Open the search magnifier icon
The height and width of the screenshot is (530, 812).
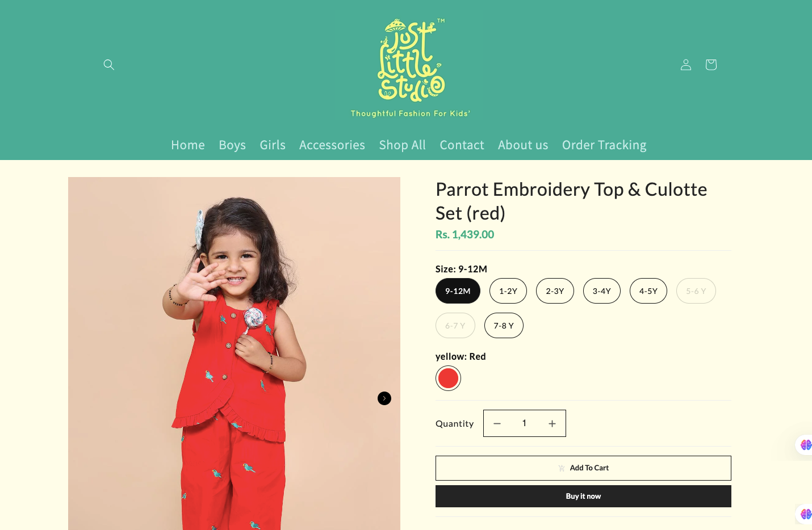pos(109,65)
